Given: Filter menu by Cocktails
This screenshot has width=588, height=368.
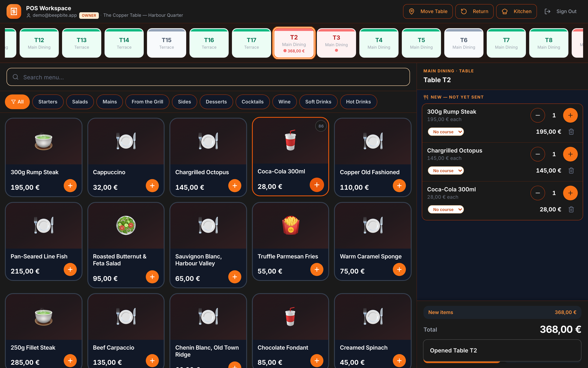Looking at the screenshot, I should (252, 102).
